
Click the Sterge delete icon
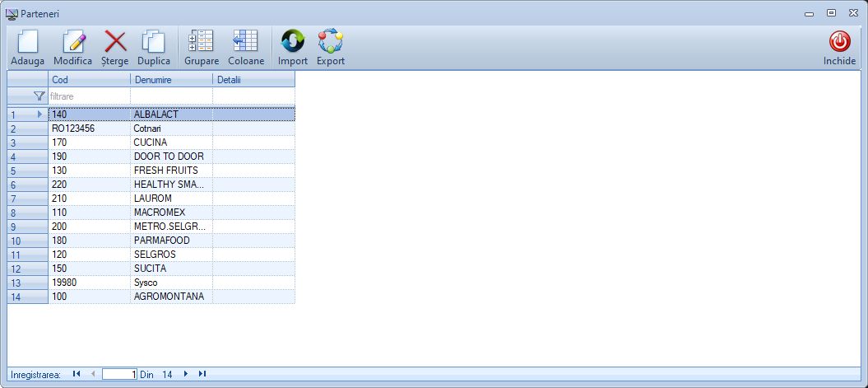tap(115, 42)
